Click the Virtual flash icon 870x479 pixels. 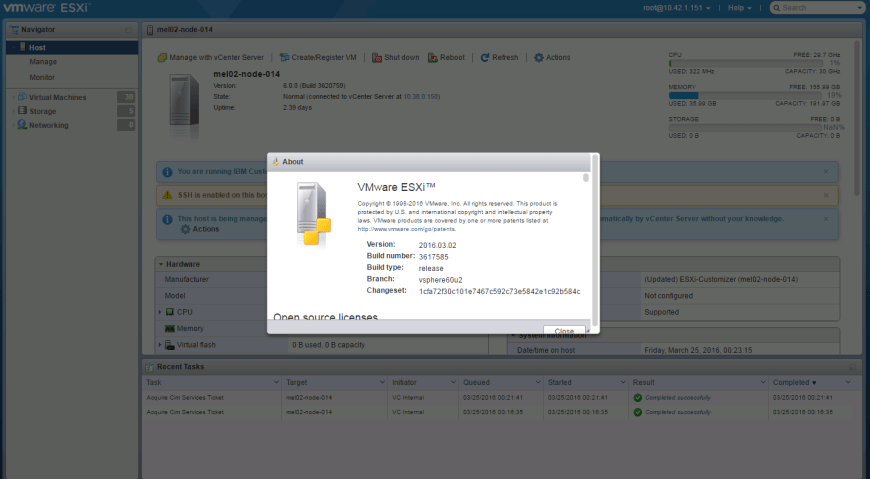pyautogui.click(x=170, y=345)
